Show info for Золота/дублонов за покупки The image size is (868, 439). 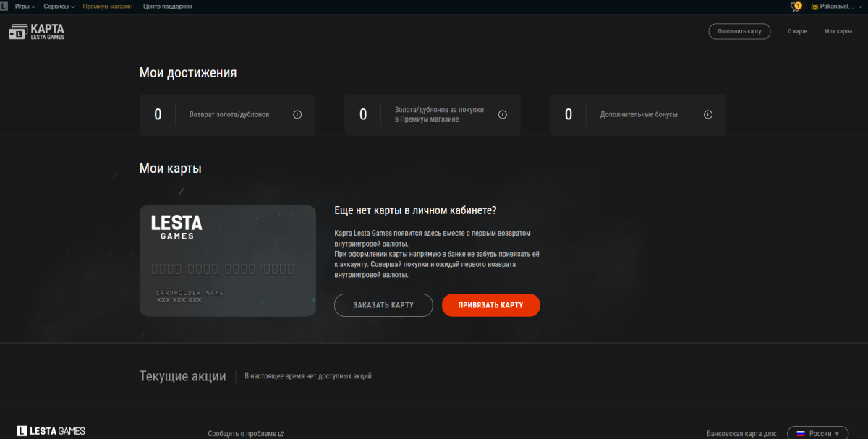point(503,114)
